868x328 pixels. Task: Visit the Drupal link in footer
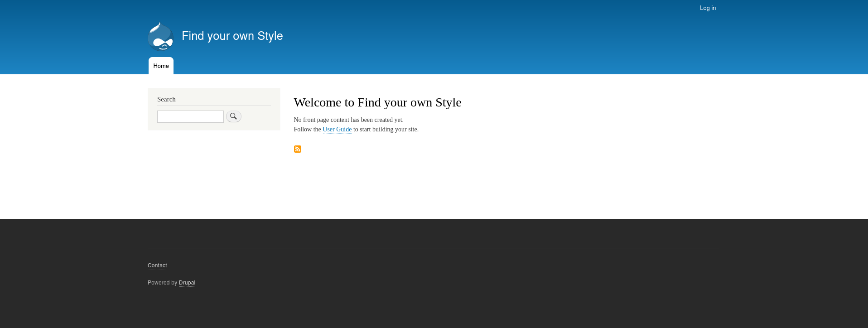click(x=187, y=283)
